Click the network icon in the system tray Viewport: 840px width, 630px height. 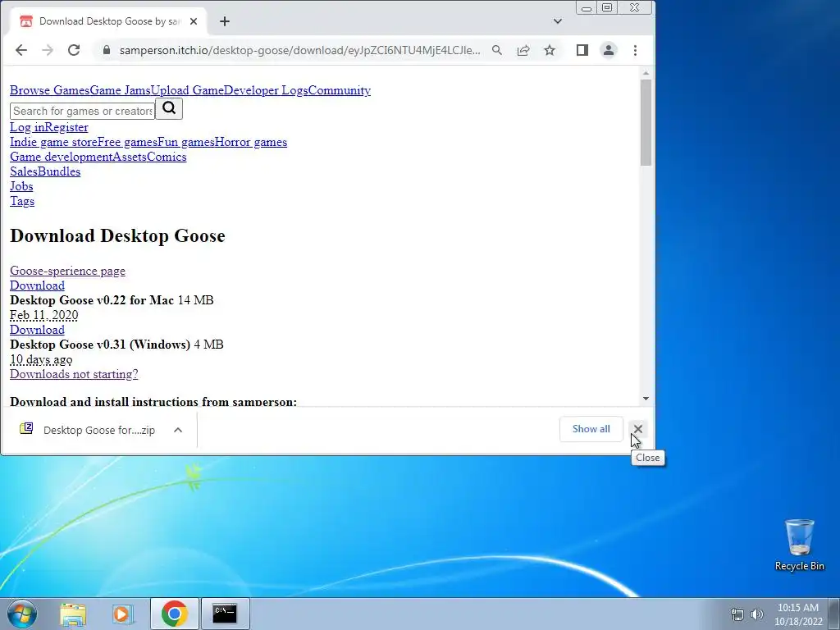coord(737,614)
